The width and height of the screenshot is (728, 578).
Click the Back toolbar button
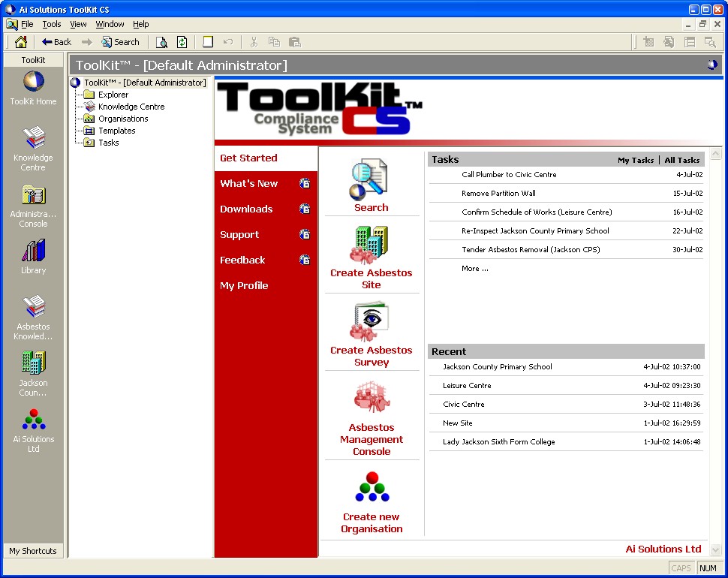(56, 42)
